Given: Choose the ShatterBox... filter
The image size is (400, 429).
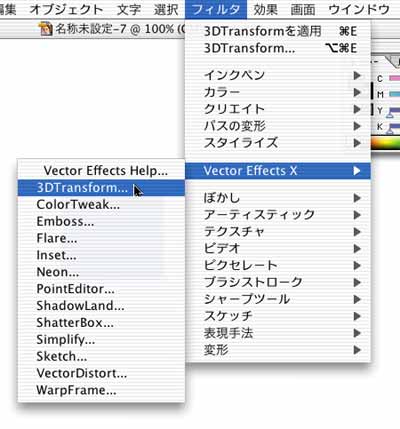Looking at the screenshot, I should [101, 323].
